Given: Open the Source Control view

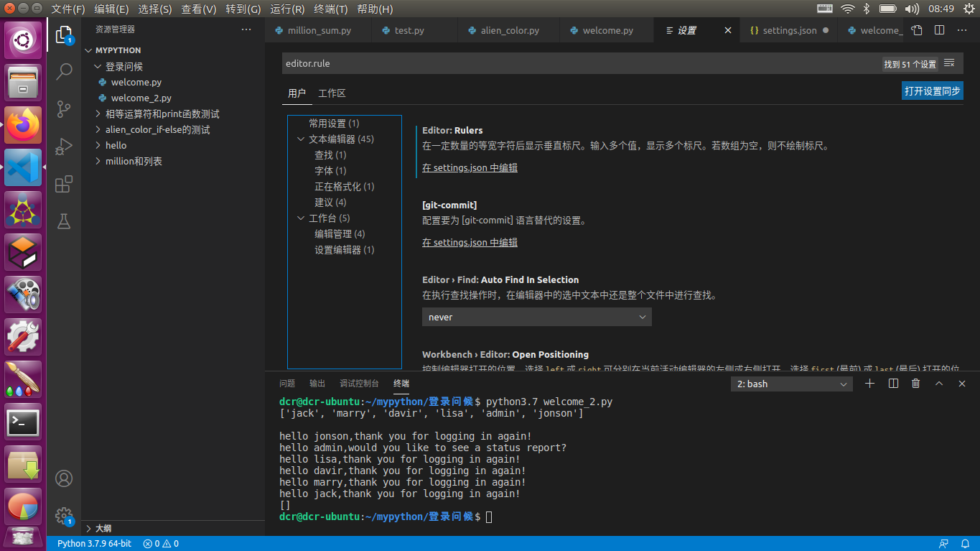Looking at the screenshot, I should point(64,108).
